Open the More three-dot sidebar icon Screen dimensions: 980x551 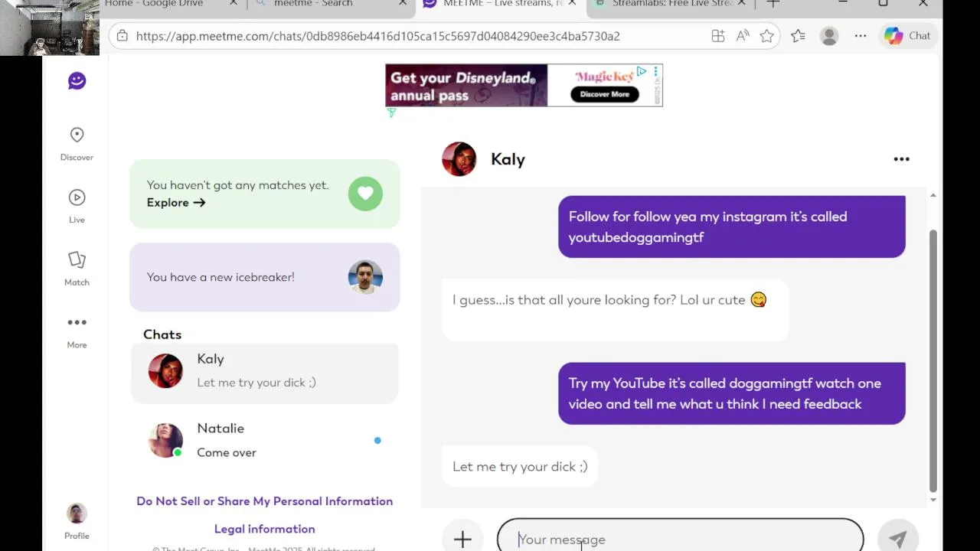tap(77, 322)
